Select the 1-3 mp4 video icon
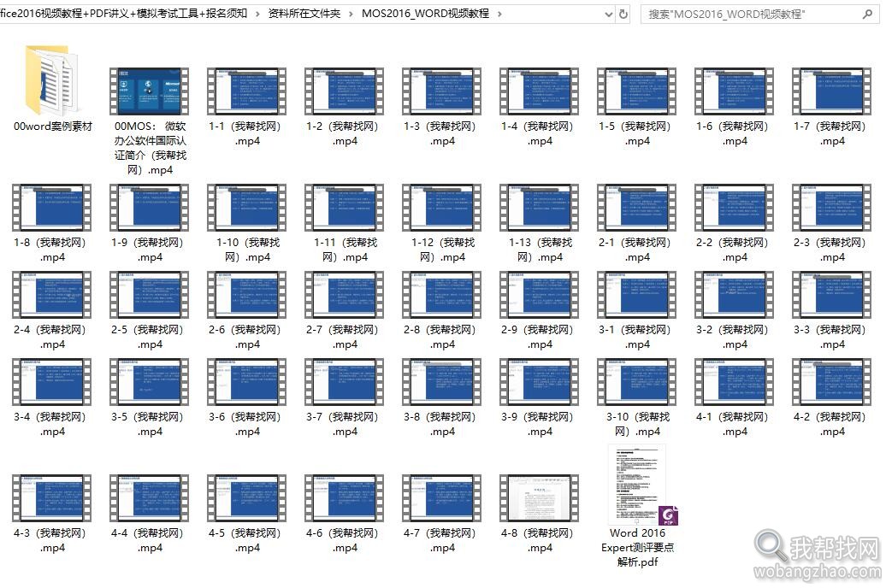The width and height of the screenshot is (886, 588). (442, 91)
